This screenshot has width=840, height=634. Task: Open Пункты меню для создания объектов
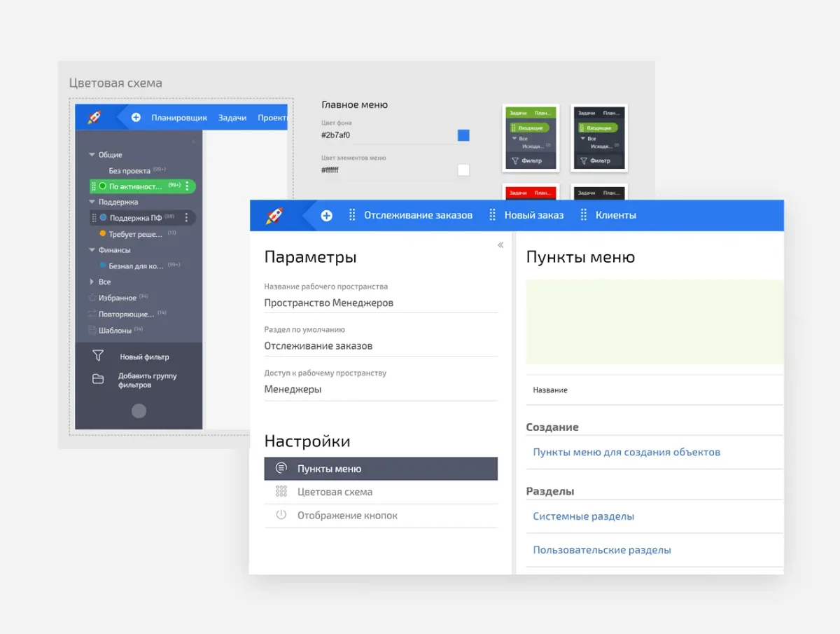pyautogui.click(x=626, y=453)
